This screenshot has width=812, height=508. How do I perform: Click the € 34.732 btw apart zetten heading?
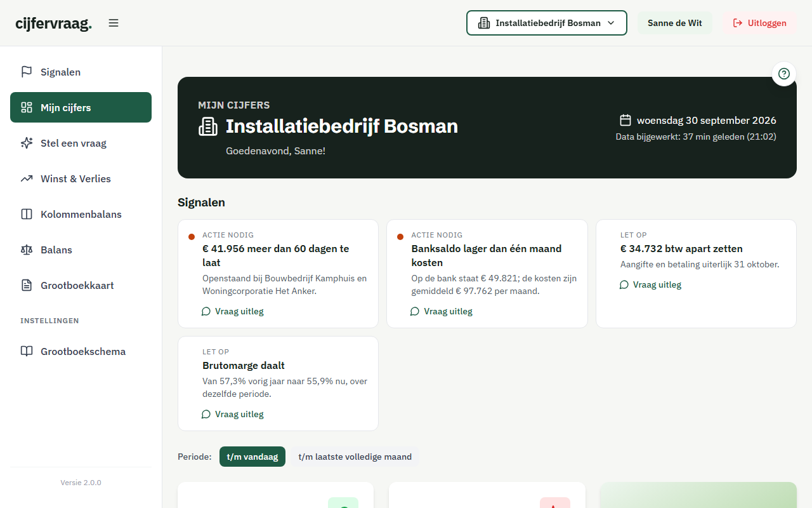coord(681,248)
